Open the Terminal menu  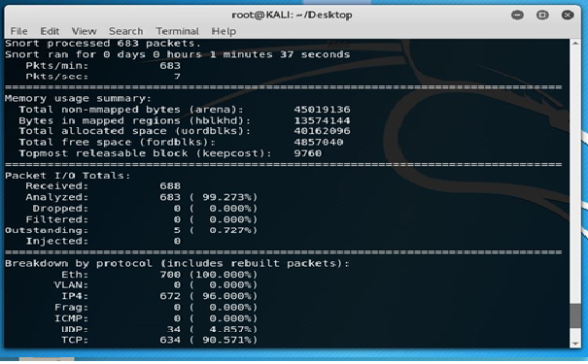pos(178,31)
